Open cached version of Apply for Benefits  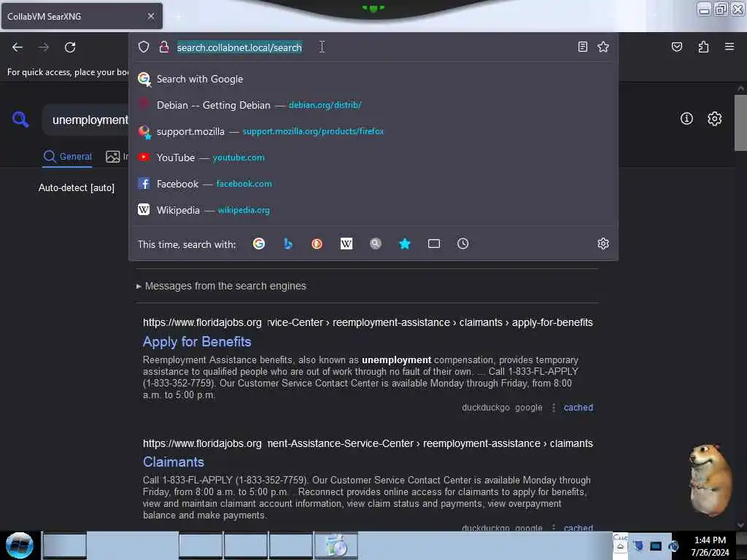(x=578, y=408)
